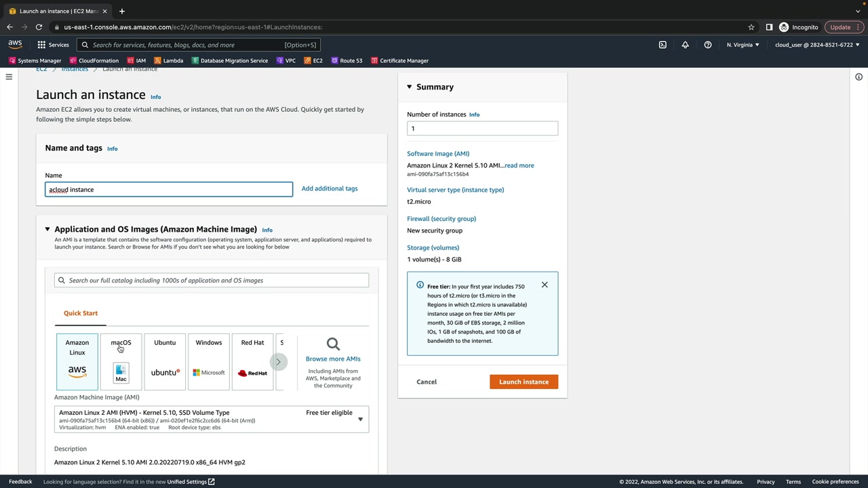Open VPC shortcut

click(x=285, y=60)
